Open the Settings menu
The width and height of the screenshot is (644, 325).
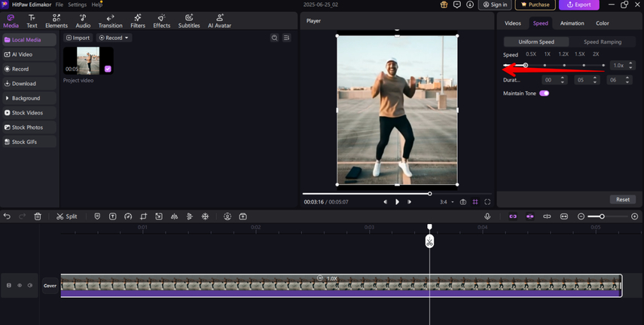point(78,5)
